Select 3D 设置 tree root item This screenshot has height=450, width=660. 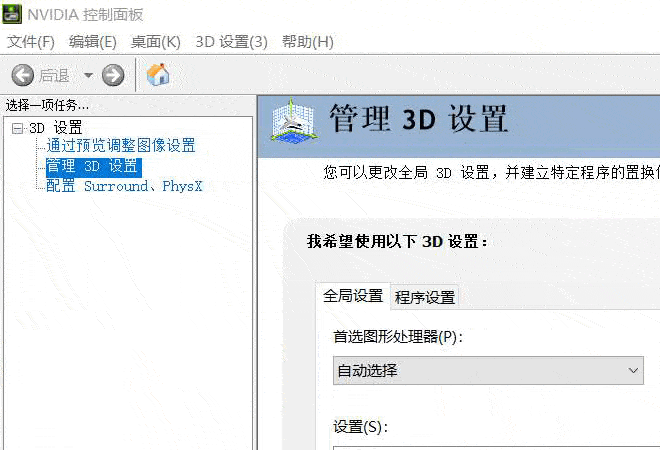(56, 128)
